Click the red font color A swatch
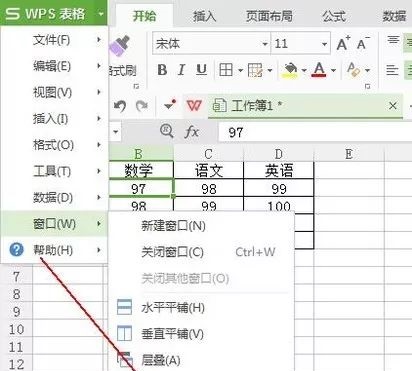 click(319, 70)
